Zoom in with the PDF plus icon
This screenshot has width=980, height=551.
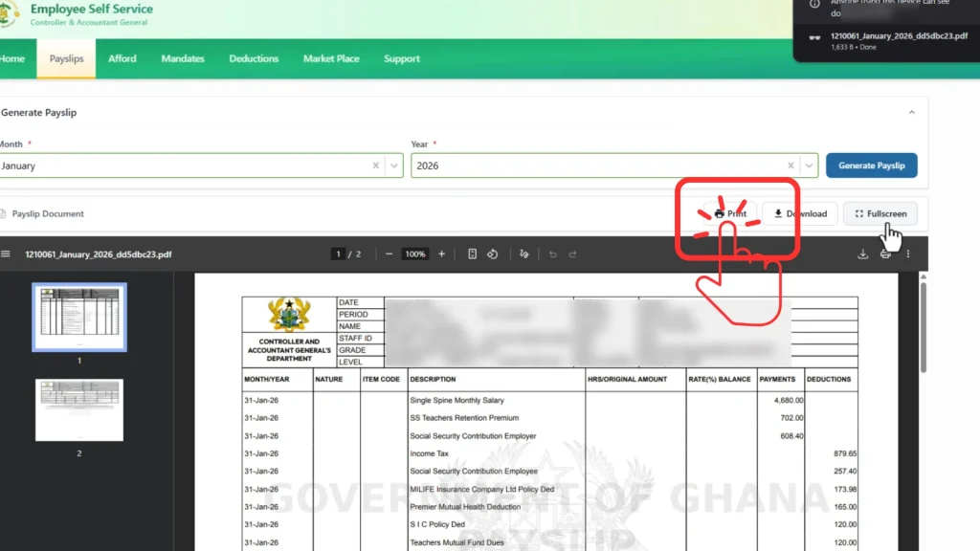click(x=441, y=254)
